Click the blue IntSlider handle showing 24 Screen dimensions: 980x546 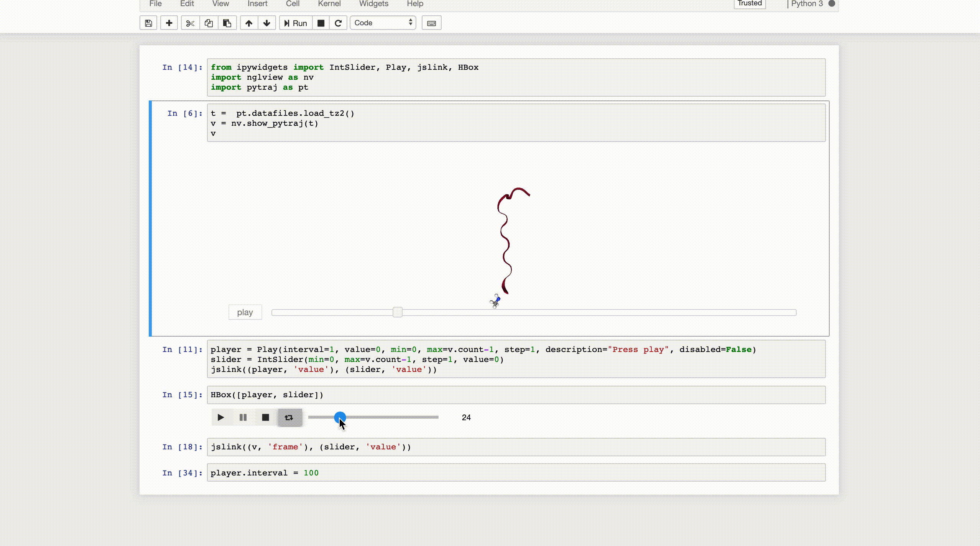click(x=340, y=417)
